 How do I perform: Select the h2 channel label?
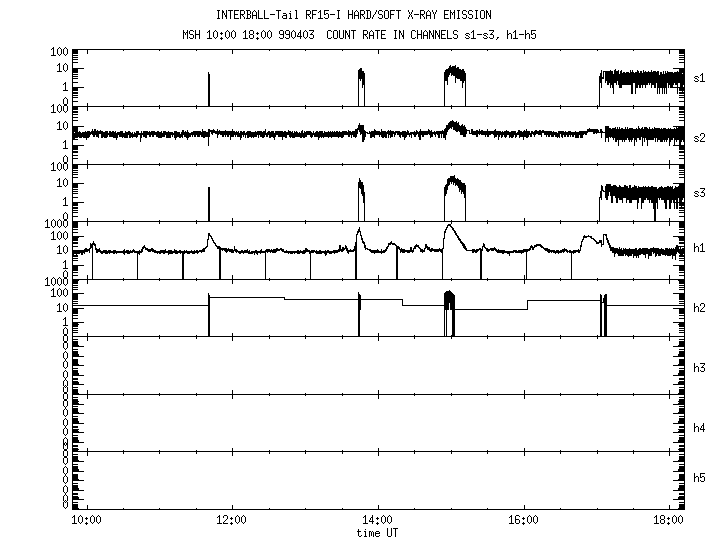tap(701, 309)
